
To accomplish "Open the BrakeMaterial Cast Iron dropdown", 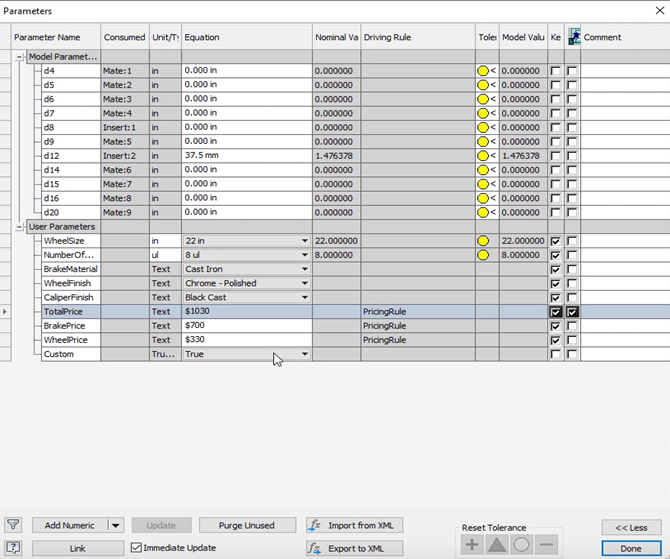I will [305, 269].
